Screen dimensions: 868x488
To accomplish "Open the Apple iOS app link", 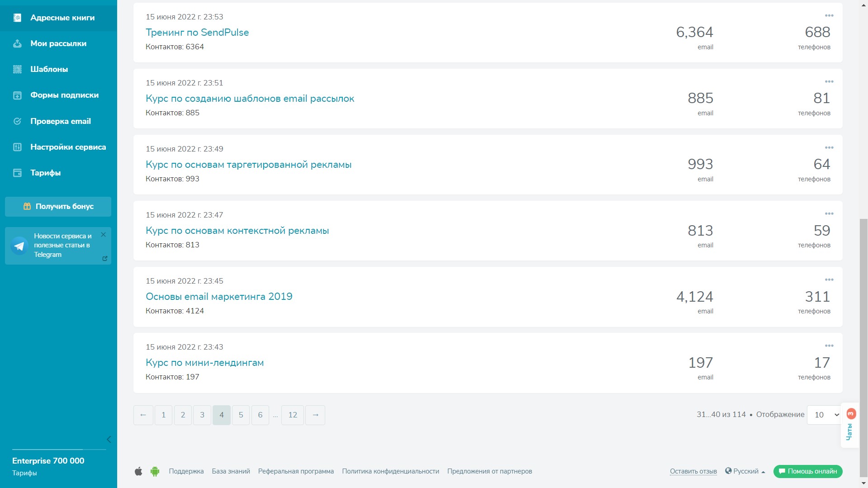I will click(x=138, y=471).
